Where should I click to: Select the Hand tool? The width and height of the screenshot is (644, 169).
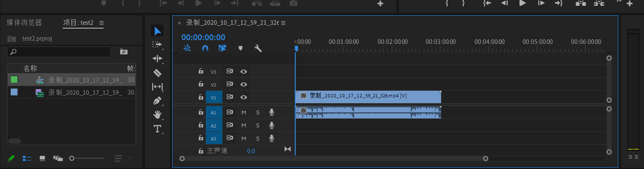(x=157, y=115)
